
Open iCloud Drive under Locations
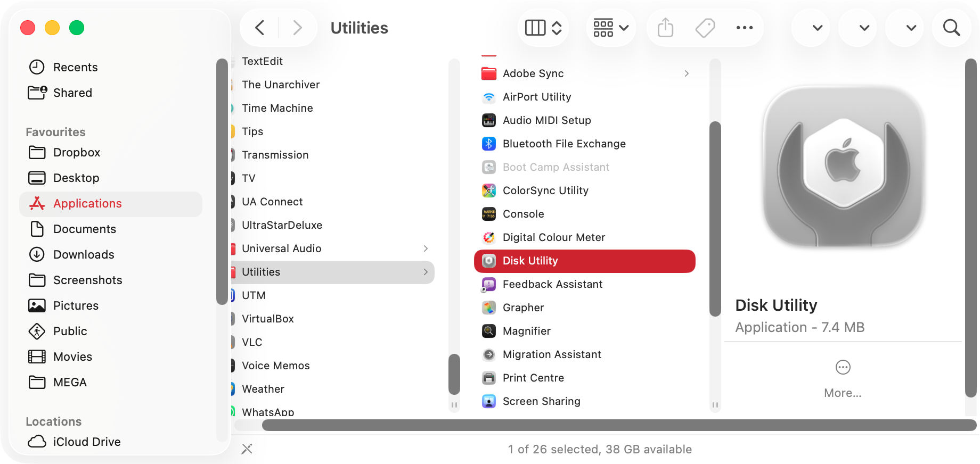[111, 442]
